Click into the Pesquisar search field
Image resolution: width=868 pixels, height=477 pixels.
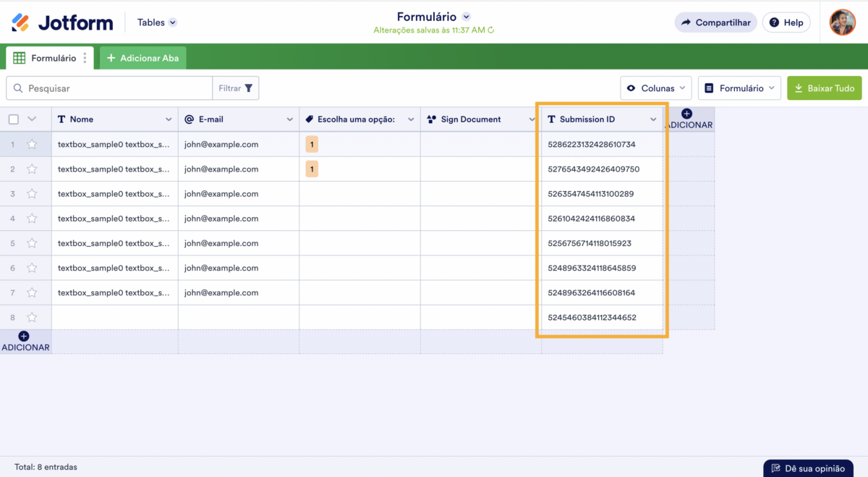(109, 88)
